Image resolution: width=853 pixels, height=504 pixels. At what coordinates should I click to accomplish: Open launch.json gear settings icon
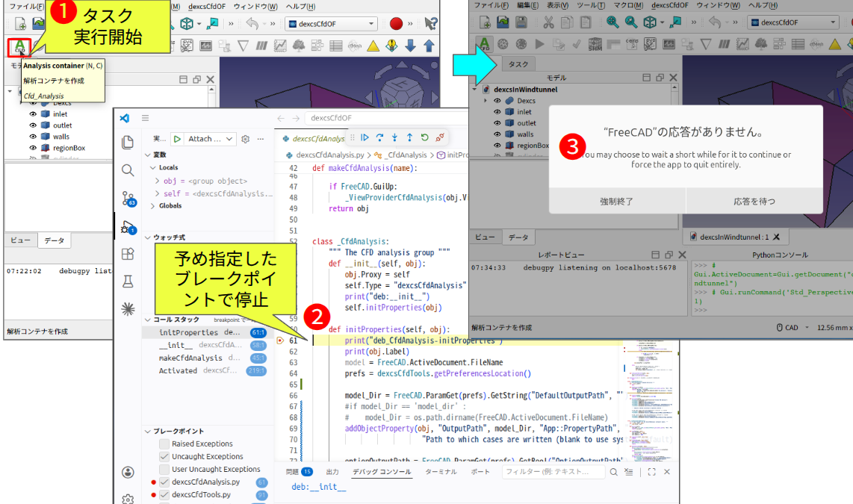[245, 139]
